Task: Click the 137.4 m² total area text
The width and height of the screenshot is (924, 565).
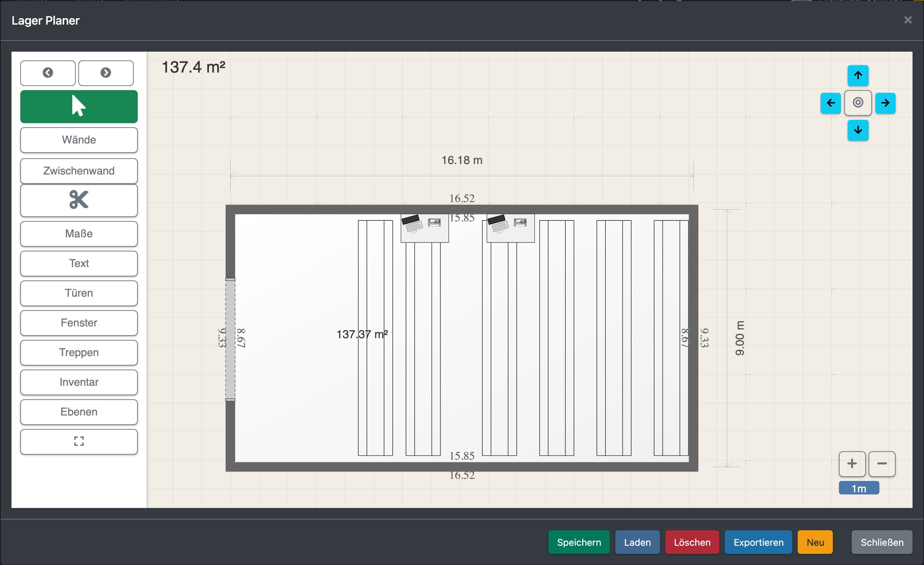Action: coord(193,68)
